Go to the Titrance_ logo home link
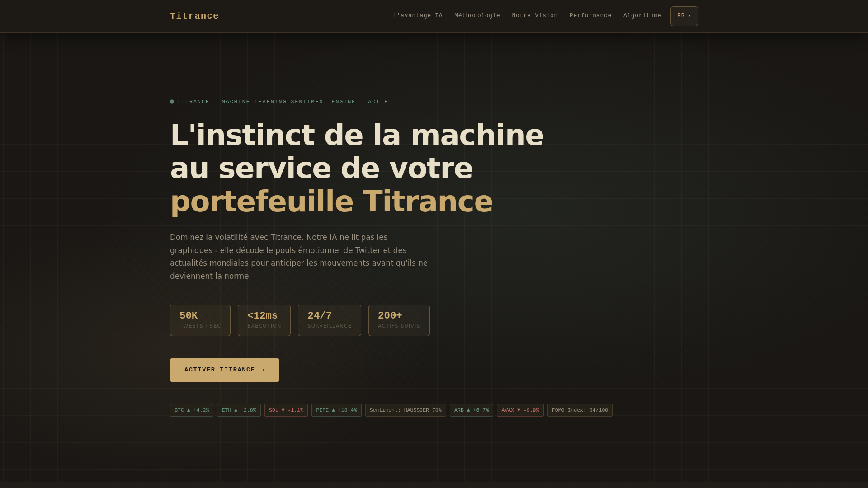Image resolution: width=868 pixels, height=488 pixels. [x=197, y=16]
